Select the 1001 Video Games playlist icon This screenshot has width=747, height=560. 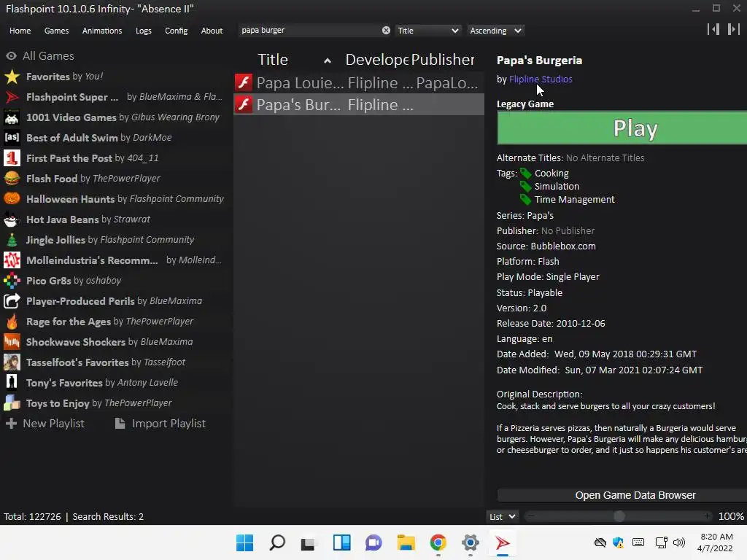(x=12, y=117)
